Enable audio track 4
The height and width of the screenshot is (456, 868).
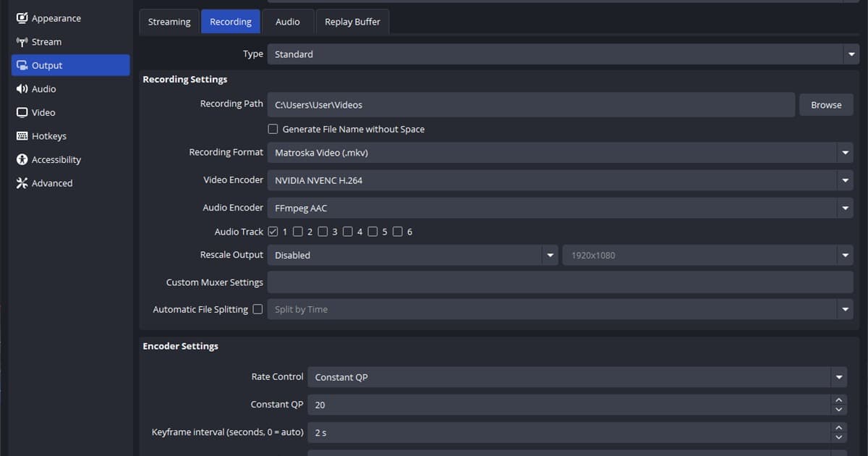(x=348, y=232)
